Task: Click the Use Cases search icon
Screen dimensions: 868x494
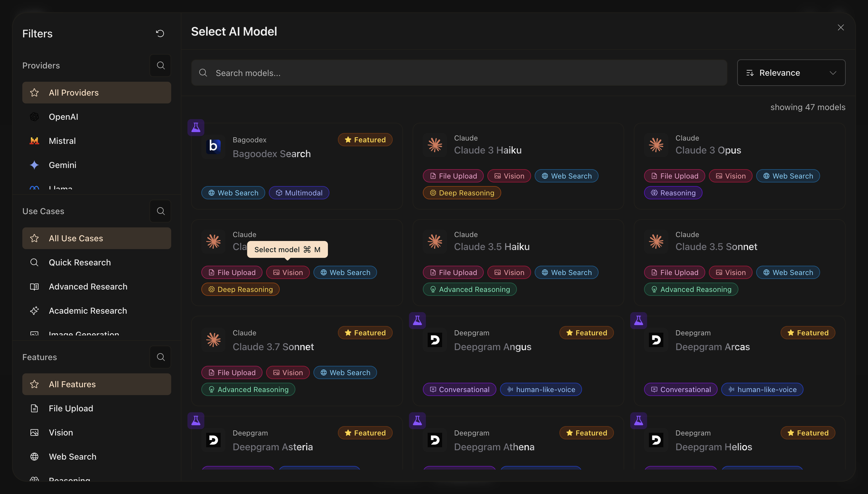Action: tap(160, 211)
